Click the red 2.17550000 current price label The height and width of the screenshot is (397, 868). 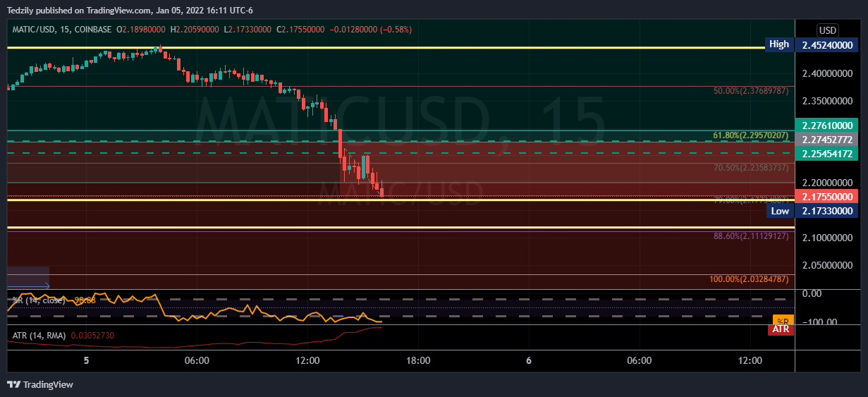click(x=827, y=197)
